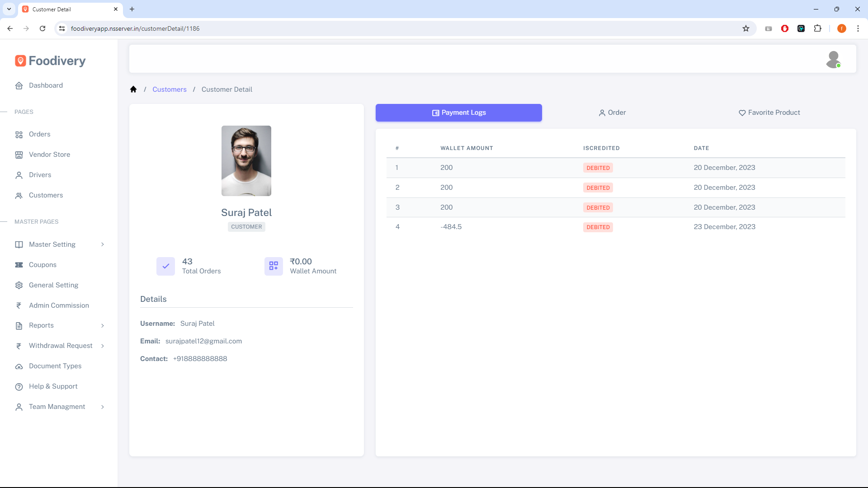Bookmark the page via the star icon
868x488 pixels.
745,28
